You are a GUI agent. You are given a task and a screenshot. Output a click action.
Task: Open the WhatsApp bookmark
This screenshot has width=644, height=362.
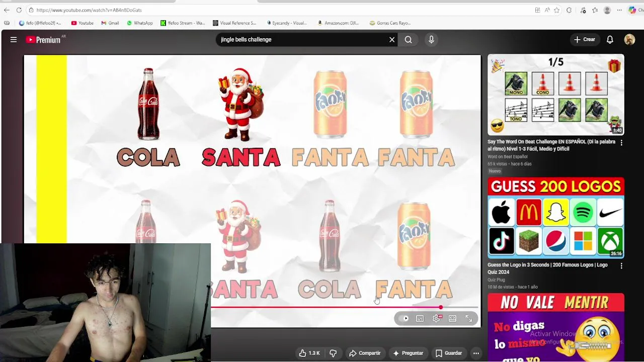pyautogui.click(x=139, y=23)
